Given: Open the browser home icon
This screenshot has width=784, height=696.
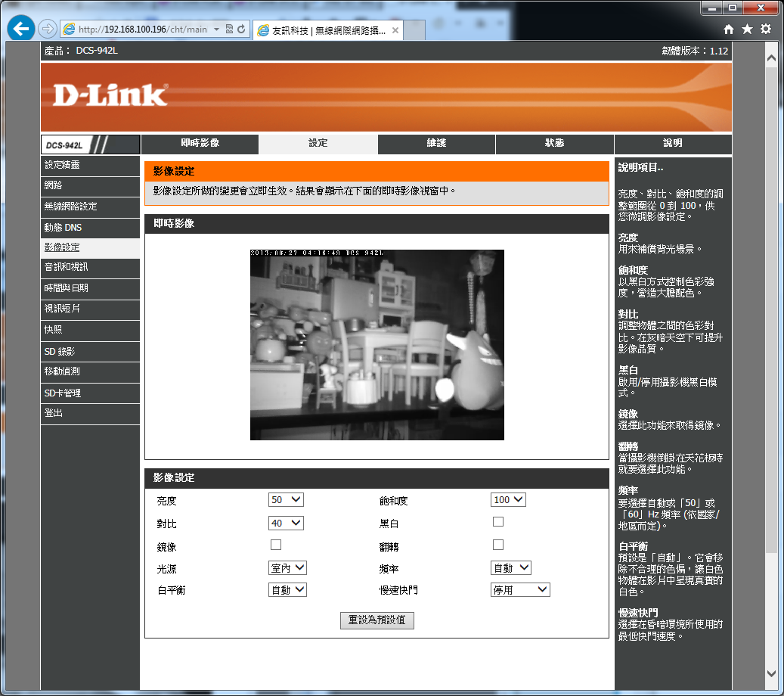Looking at the screenshot, I should tap(729, 29).
